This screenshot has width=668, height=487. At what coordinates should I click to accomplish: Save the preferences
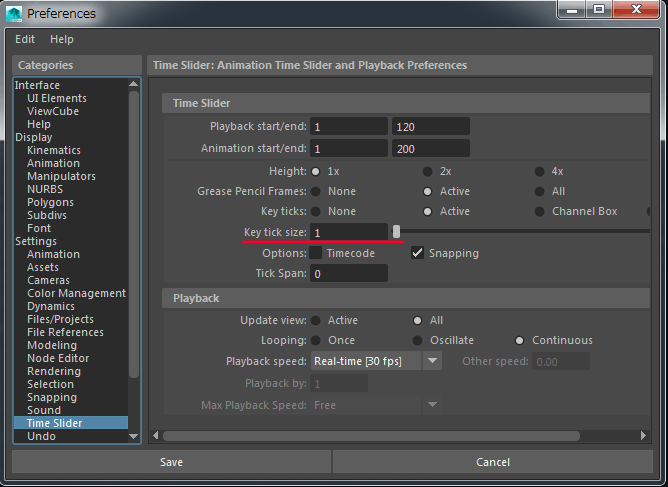[x=171, y=462]
